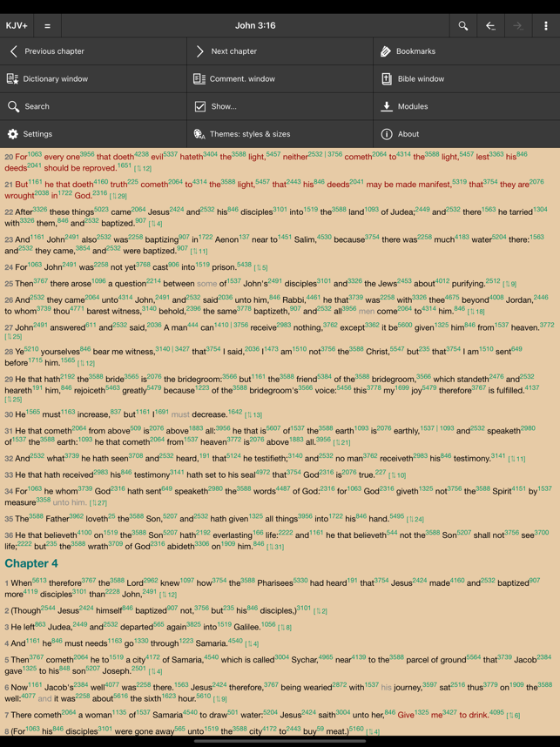This screenshot has width=560, height=747.
Task: Go back in history with left arrow
Action: point(490,26)
